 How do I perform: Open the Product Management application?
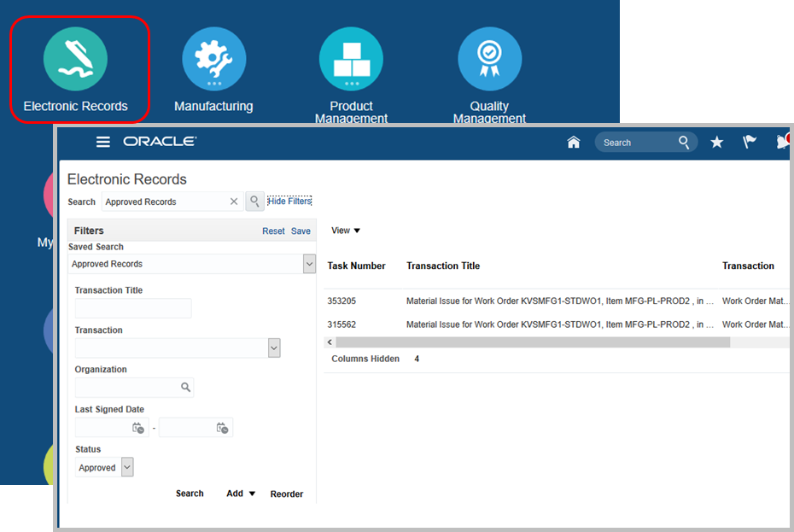click(351, 58)
